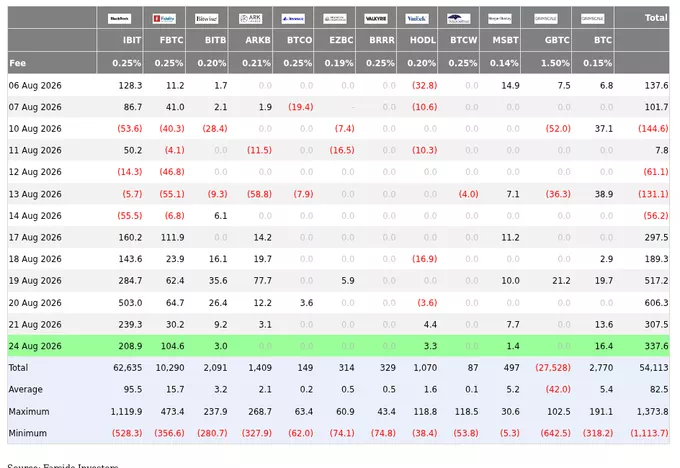
Task: Click the Fidelity logo above FBTC
Action: pyautogui.click(x=164, y=19)
